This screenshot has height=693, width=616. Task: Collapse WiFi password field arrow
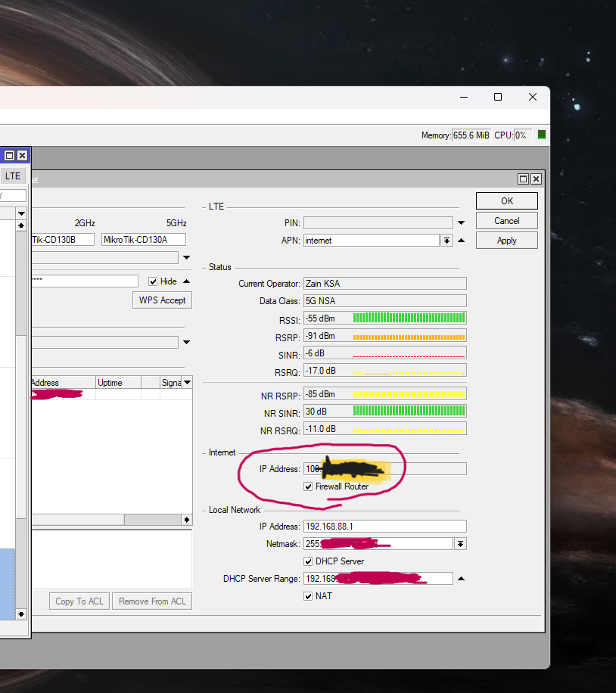tap(187, 281)
